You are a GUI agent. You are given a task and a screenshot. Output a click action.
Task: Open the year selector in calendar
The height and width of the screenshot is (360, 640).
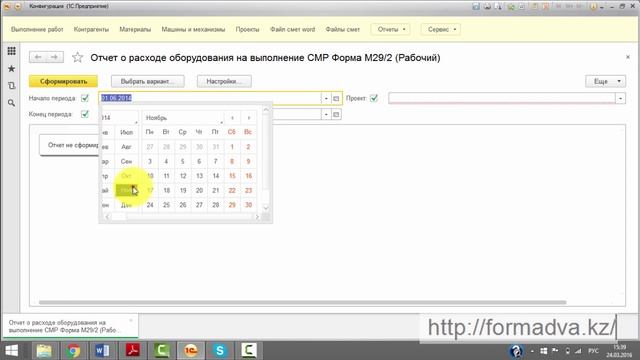point(119,118)
